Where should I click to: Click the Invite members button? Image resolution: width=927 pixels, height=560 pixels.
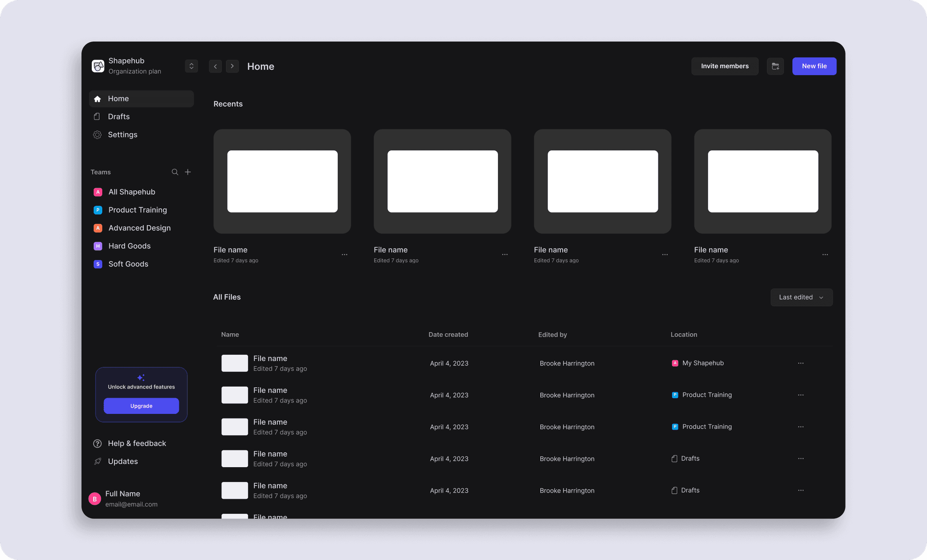click(x=725, y=66)
